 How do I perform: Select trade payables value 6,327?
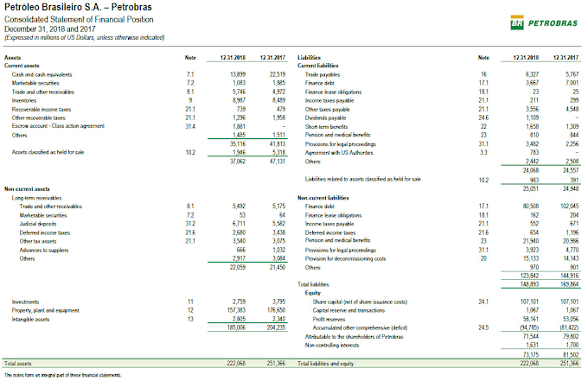[532, 74]
